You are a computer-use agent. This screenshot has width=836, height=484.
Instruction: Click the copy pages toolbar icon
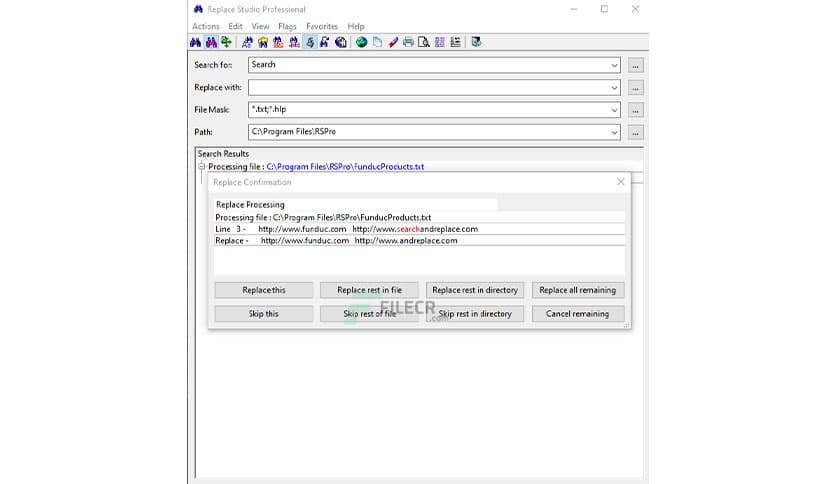(x=377, y=42)
